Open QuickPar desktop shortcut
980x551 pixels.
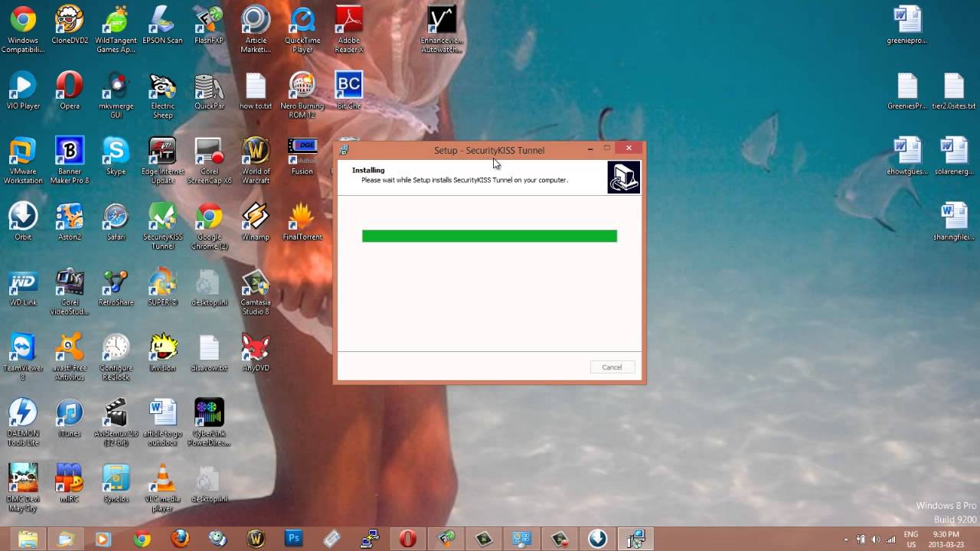click(x=209, y=90)
